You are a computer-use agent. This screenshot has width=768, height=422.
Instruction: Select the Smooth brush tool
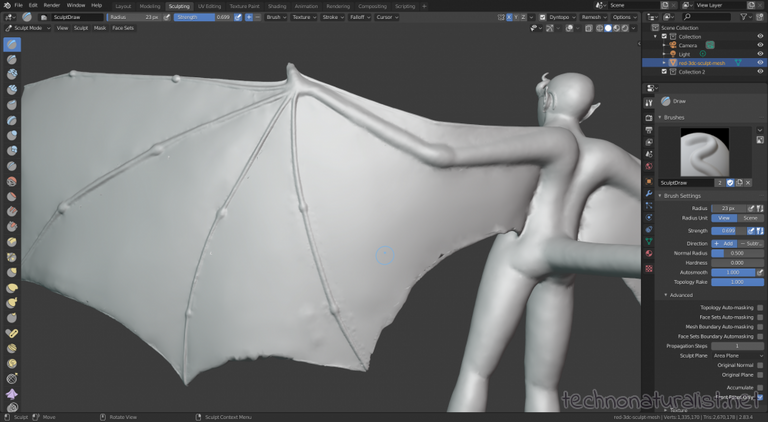click(12, 181)
